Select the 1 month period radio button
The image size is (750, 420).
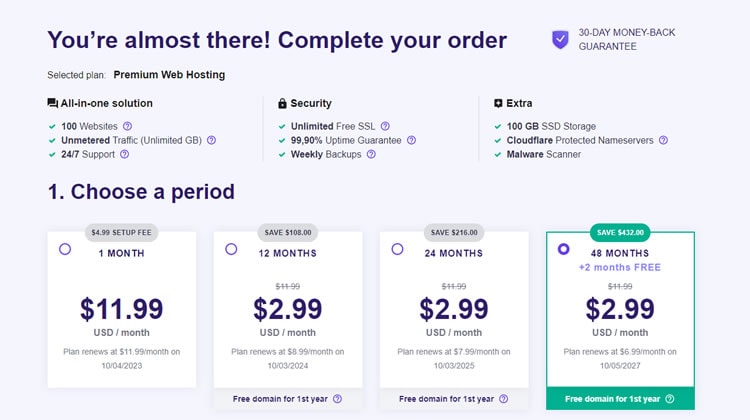(65, 249)
